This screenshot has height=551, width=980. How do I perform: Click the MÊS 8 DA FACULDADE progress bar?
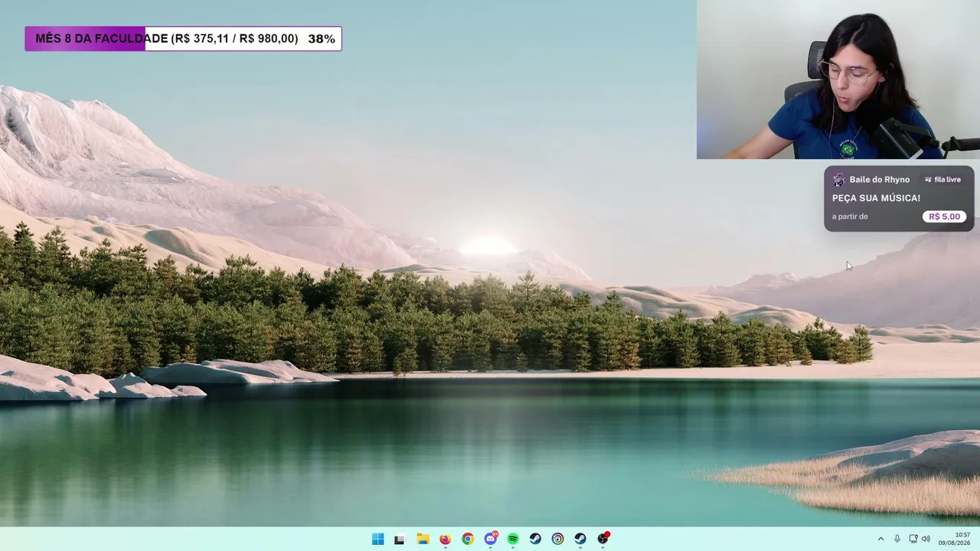183,38
